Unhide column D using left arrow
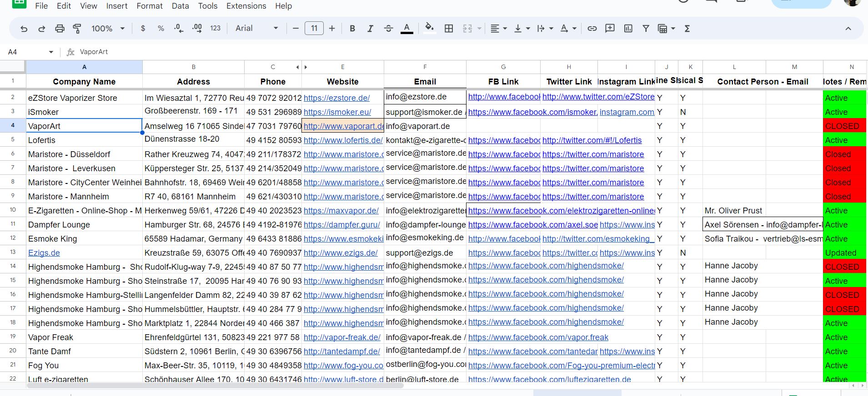The image size is (868, 396). point(297,67)
